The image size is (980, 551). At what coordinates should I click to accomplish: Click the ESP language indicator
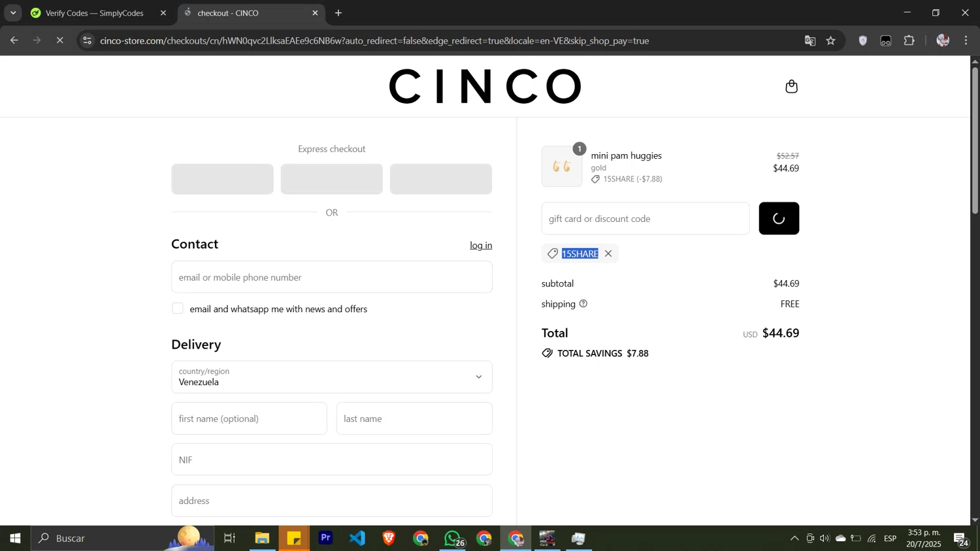coord(890,539)
